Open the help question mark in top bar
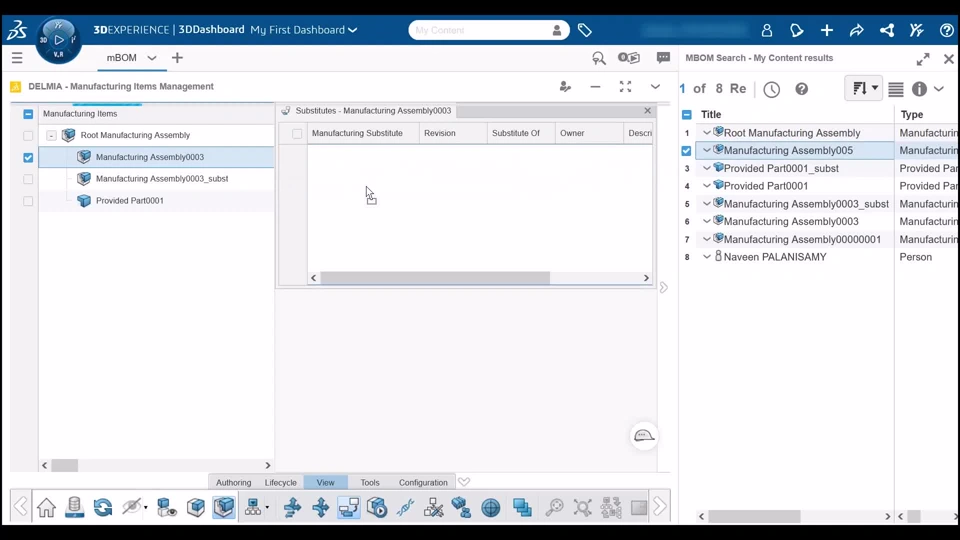 (947, 30)
